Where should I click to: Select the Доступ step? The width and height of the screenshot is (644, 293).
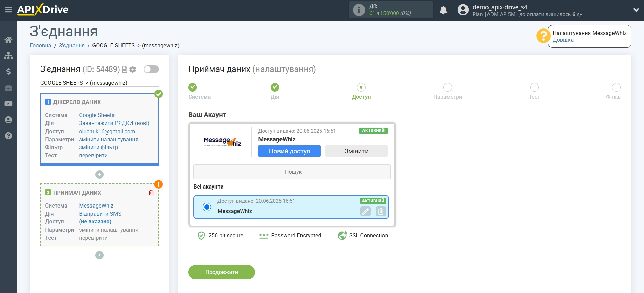click(361, 87)
